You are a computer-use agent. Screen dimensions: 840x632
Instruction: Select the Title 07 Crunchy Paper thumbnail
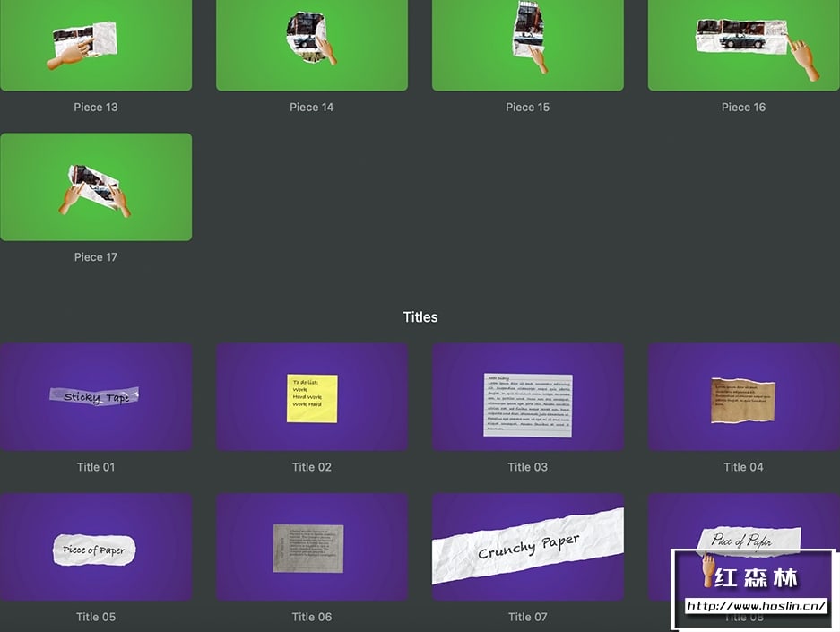click(x=528, y=547)
